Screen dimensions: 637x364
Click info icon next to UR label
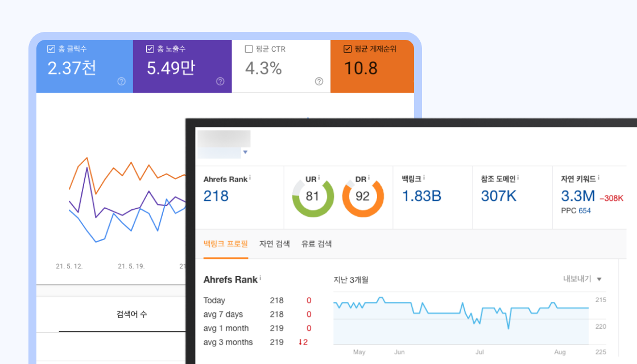tap(319, 178)
